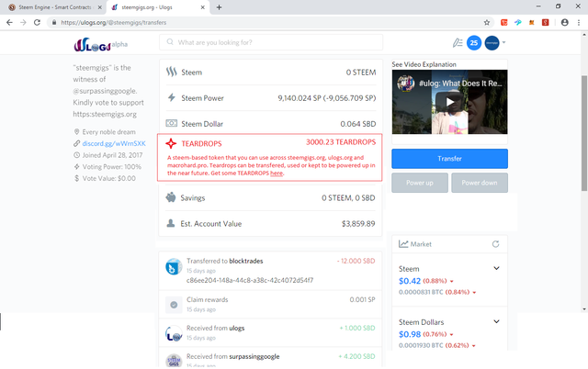
Task: Play the ulog video explanation
Action: [x=449, y=102]
